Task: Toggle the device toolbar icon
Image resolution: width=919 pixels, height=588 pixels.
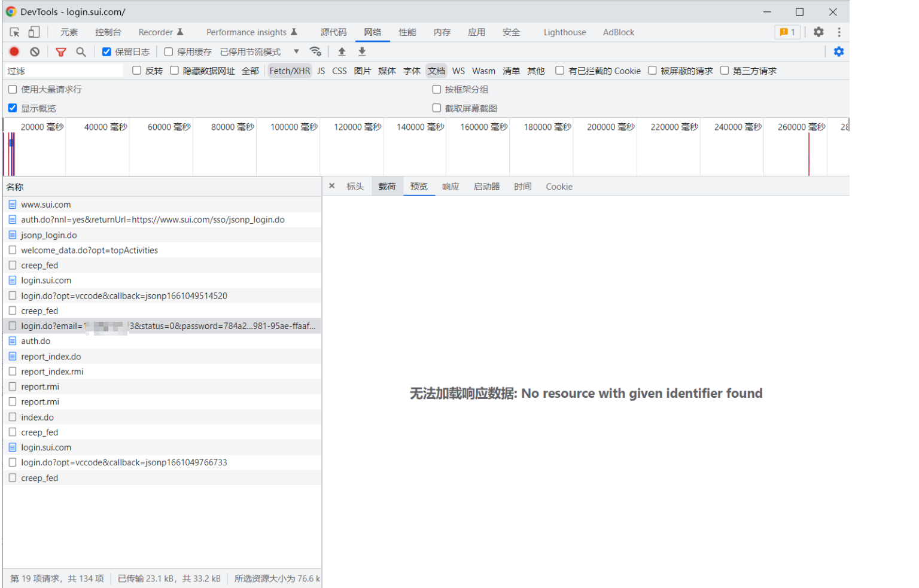Action: point(34,32)
